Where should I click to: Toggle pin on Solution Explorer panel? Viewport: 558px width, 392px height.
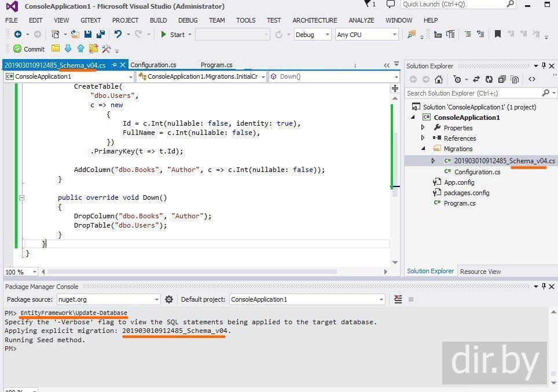point(544,66)
